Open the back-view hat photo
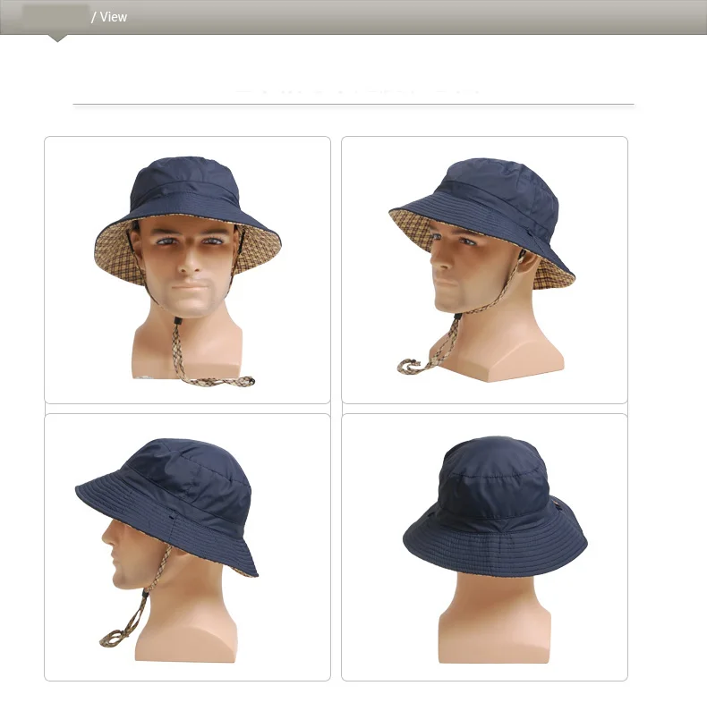This screenshot has height=728, width=707. click(484, 547)
